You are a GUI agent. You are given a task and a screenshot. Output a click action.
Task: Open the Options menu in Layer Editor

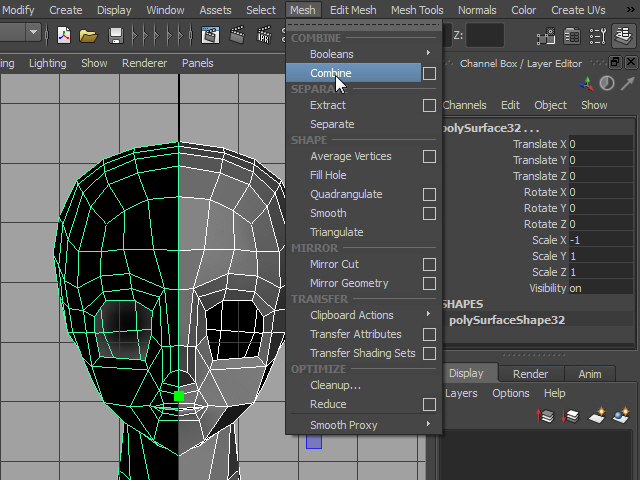pos(510,393)
